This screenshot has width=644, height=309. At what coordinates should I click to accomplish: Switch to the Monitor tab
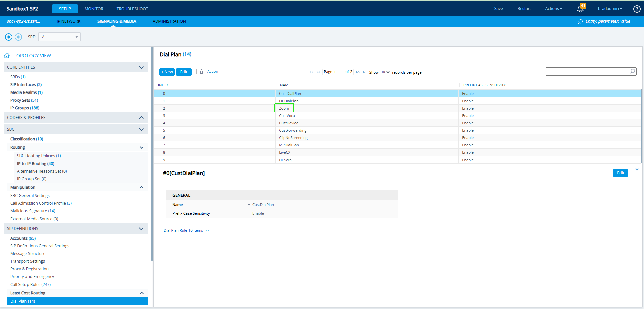point(94,9)
